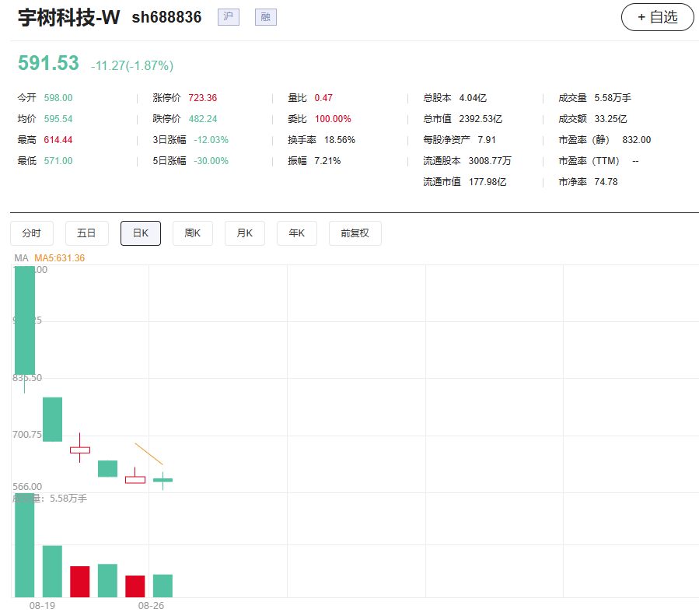Click 振幅 value 7.21%

pos(327,160)
